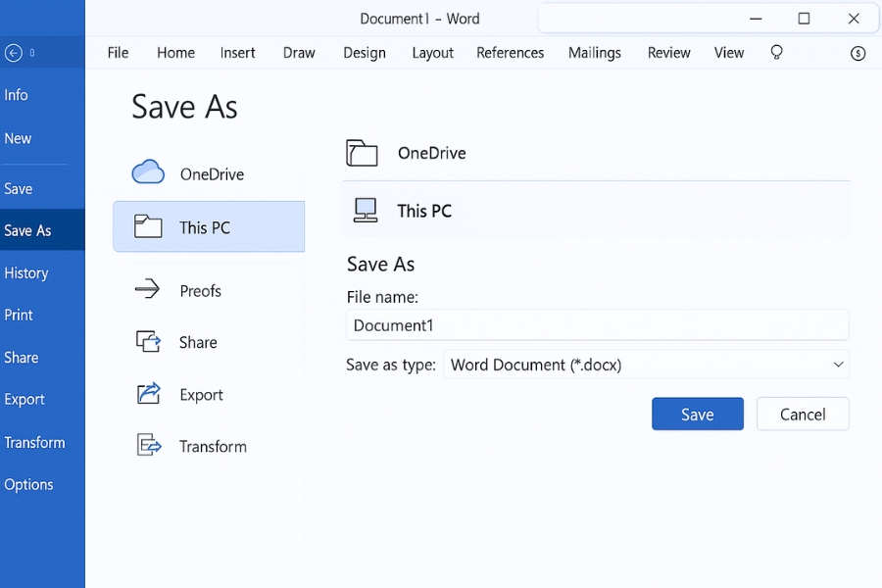The width and height of the screenshot is (882, 588).
Task: Click the This PC folder icon
Action: pos(148,226)
